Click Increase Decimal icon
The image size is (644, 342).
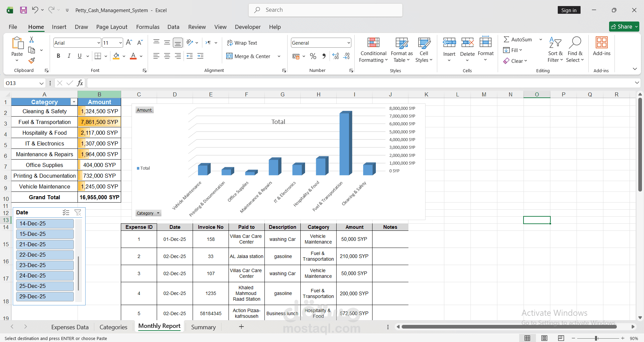click(x=335, y=56)
